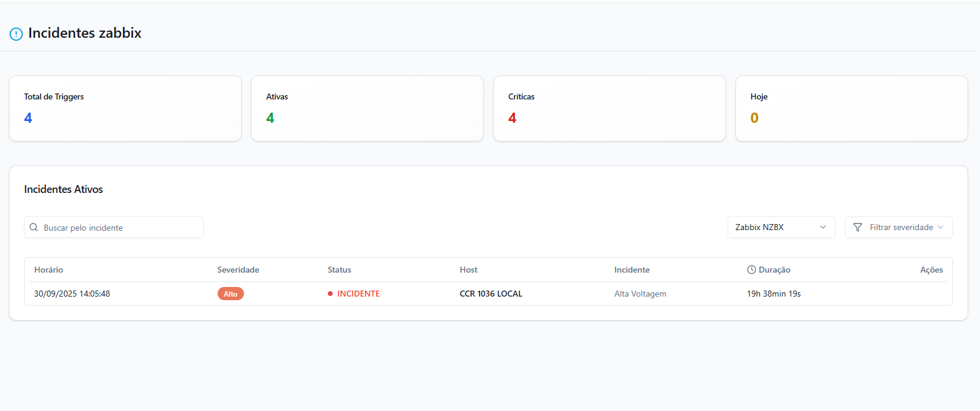Click the Ações column header

tap(931, 270)
